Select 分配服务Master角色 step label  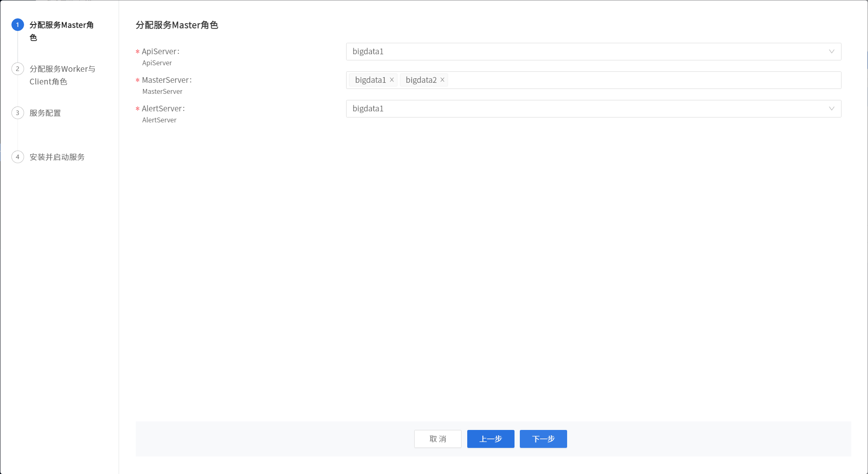coord(62,25)
